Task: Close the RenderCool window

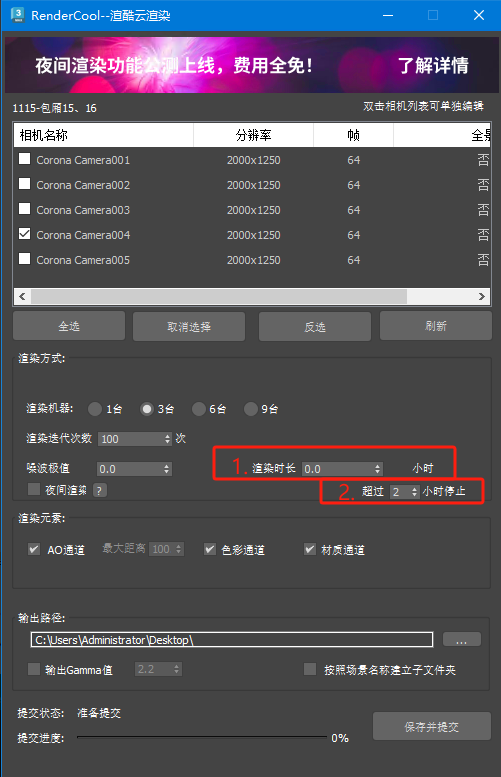Action: click(479, 15)
